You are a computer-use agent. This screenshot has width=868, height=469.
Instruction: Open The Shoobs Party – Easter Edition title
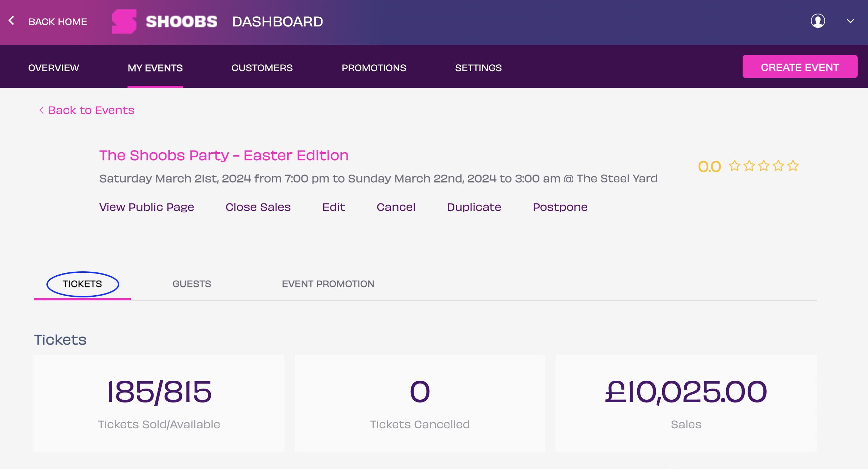coord(224,155)
